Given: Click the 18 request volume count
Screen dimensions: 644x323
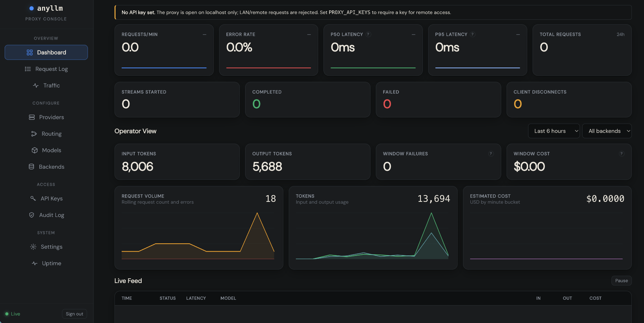Looking at the screenshot, I should pyautogui.click(x=270, y=199).
